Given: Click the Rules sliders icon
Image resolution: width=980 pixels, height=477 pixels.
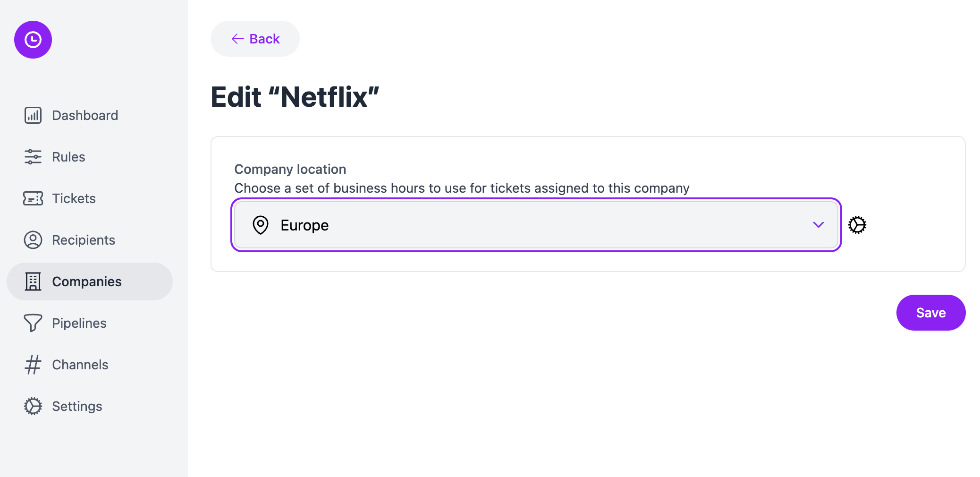Looking at the screenshot, I should [x=33, y=157].
